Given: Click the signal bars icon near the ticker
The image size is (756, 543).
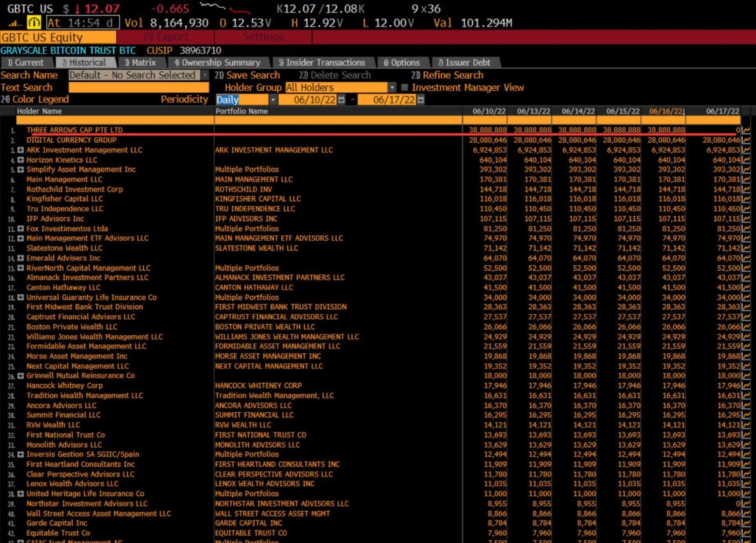Looking at the screenshot, I should click(x=14, y=23).
